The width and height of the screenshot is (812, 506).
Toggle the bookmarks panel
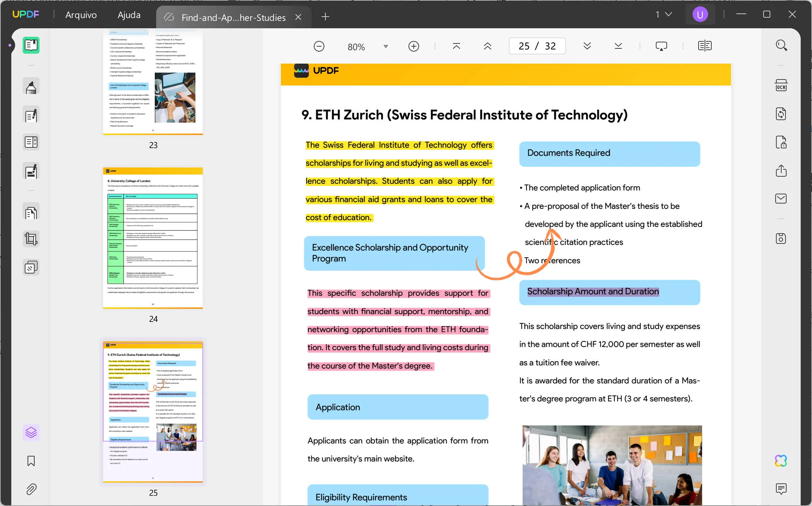point(31,461)
